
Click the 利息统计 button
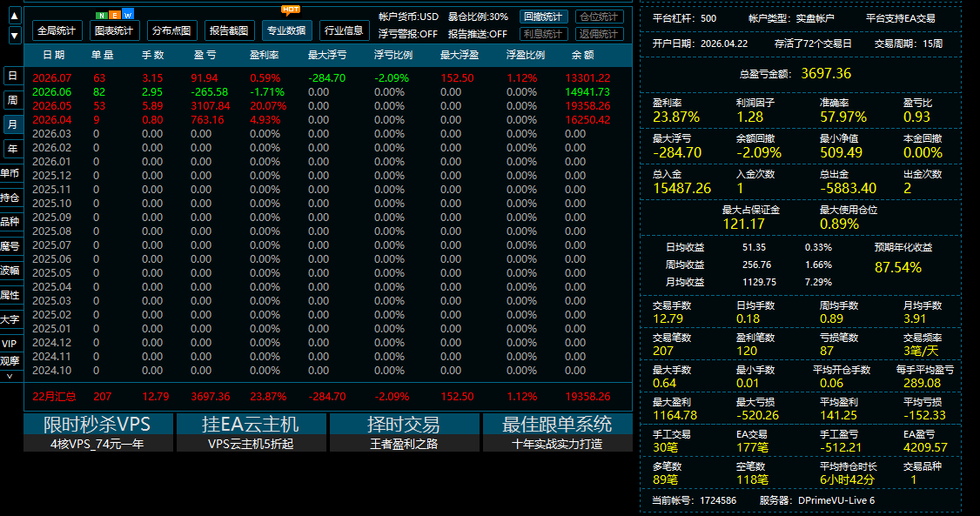click(543, 34)
